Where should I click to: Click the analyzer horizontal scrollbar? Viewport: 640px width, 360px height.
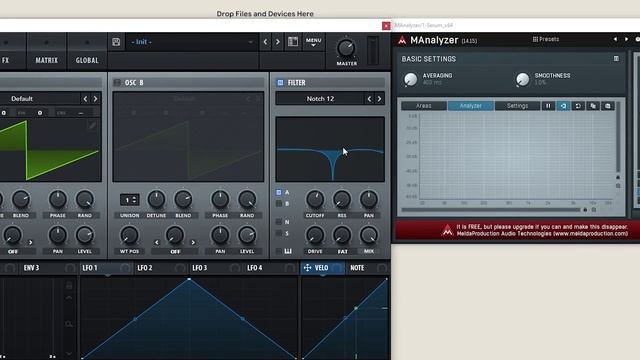tap(491, 210)
